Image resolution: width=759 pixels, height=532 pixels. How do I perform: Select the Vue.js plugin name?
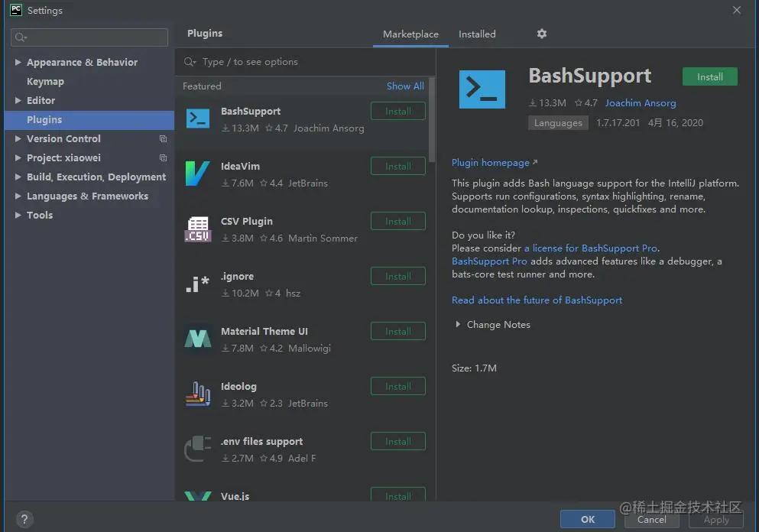tap(235, 496)
